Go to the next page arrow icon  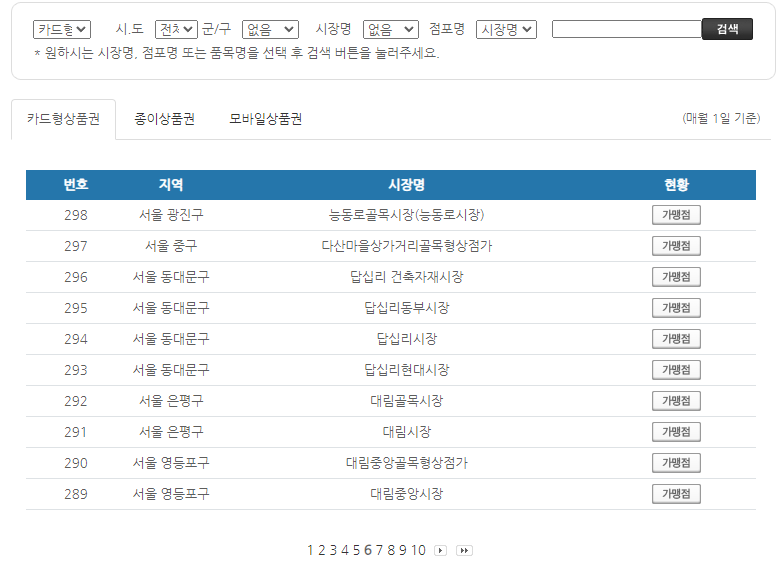point(440,551)
